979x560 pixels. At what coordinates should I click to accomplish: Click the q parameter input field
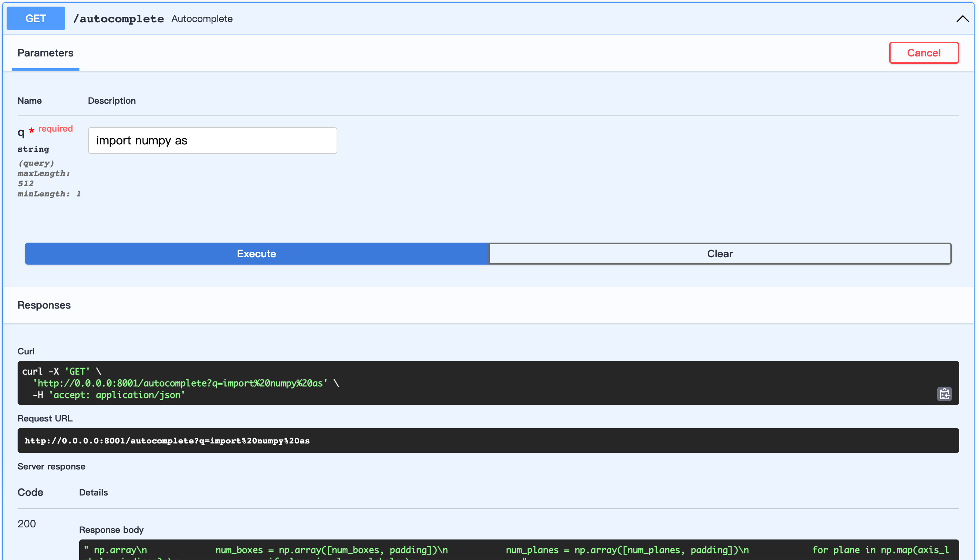[212, 141]
